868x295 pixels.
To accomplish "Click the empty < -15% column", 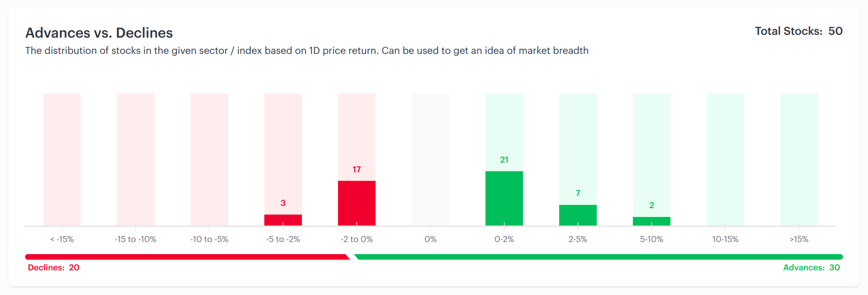I will point(62,159).
